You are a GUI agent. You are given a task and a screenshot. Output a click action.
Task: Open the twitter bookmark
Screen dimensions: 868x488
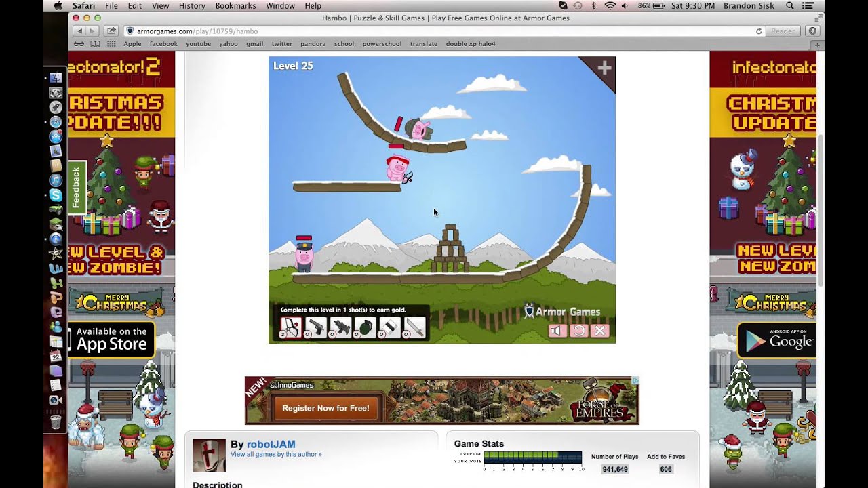coord(282,43)
